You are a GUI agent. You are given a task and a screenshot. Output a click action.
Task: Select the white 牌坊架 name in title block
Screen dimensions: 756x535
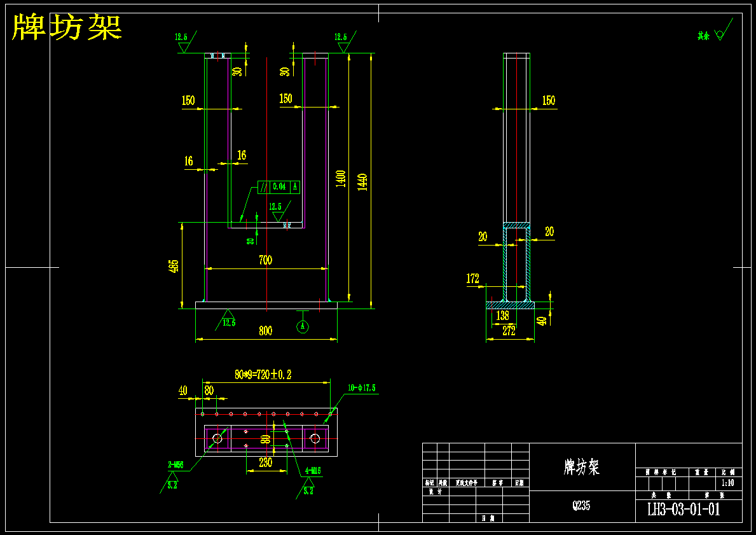click(x=582, y=467)
